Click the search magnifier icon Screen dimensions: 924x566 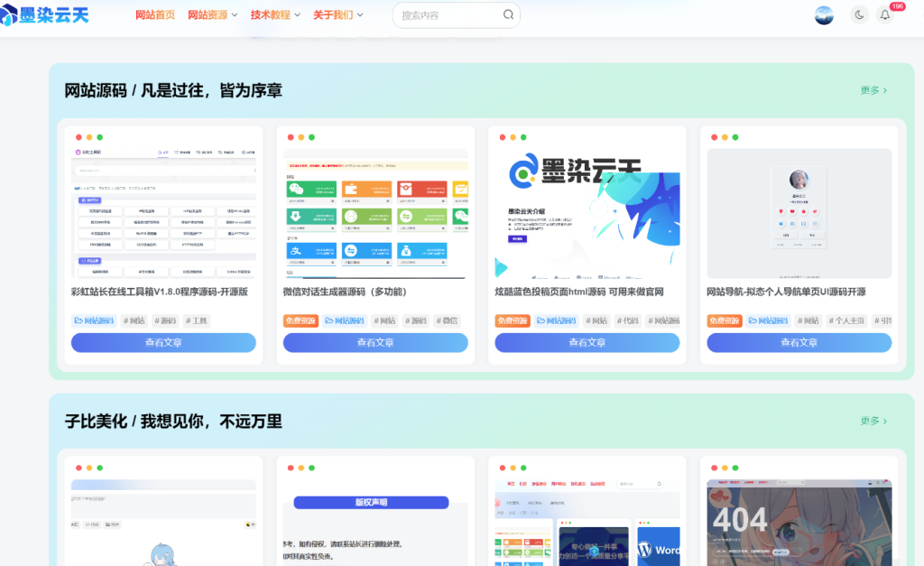[x=507, y=14]
